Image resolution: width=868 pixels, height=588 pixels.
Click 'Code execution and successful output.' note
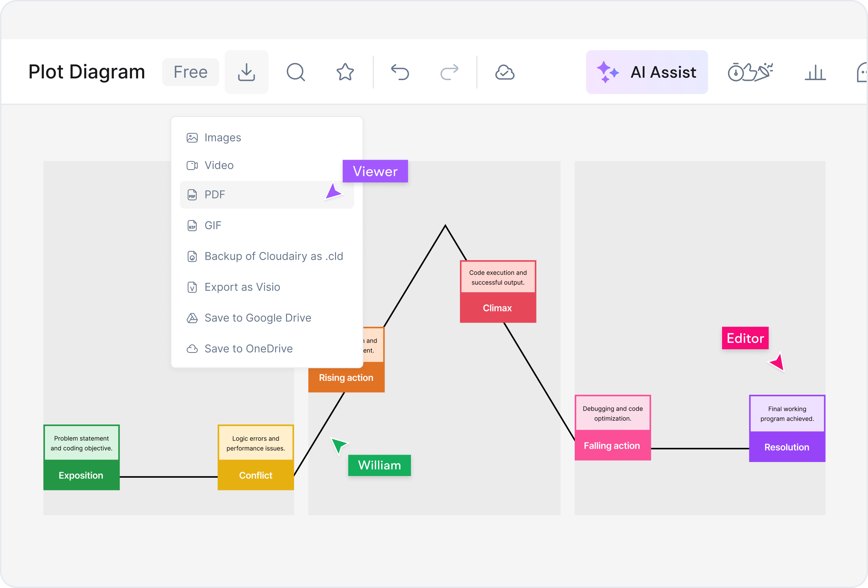coord(498,277)
